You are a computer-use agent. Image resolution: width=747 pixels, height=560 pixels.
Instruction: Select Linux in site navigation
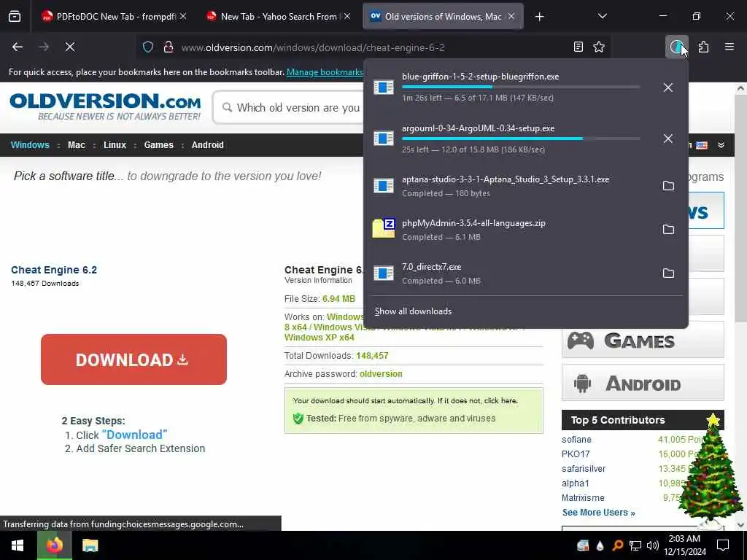coord(115,145)
